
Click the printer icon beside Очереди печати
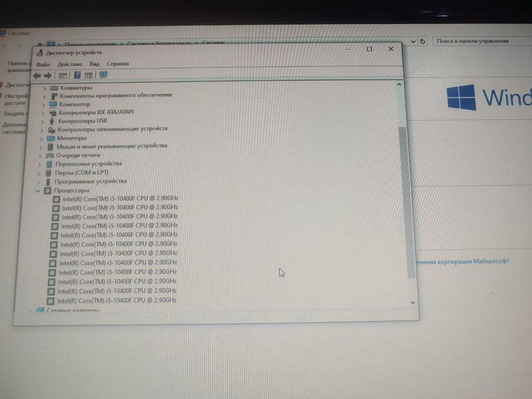[x=50, y=156]
